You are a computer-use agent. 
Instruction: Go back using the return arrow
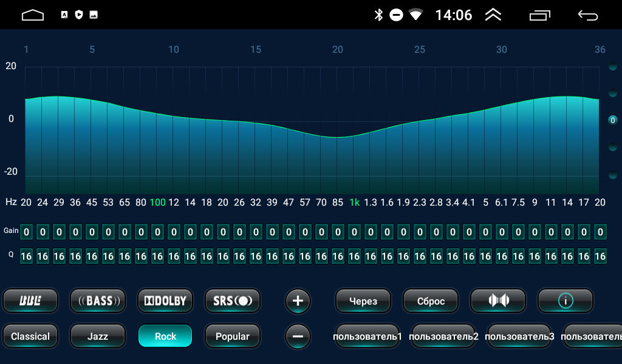coord(587,15)
